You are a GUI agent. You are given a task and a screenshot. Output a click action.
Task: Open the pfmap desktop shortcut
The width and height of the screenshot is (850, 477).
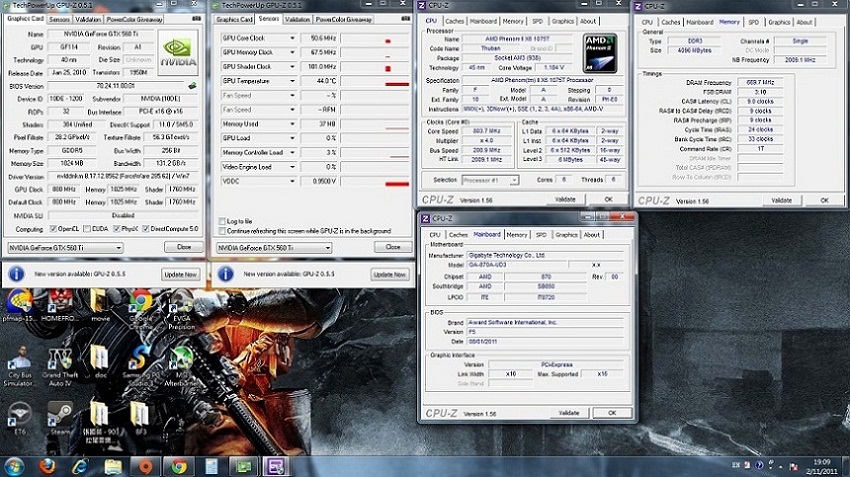(20, 306)
